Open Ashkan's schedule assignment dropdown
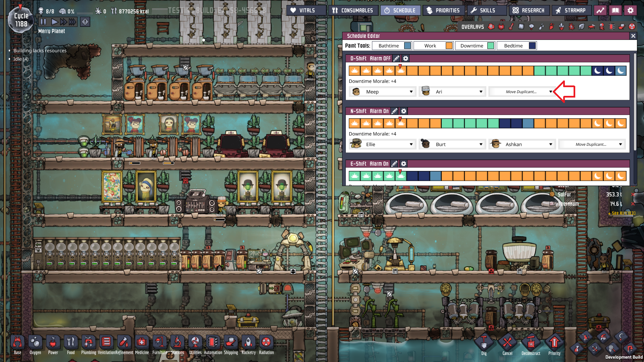Screen dimensions: 644x362 click(x=522, y=144)
